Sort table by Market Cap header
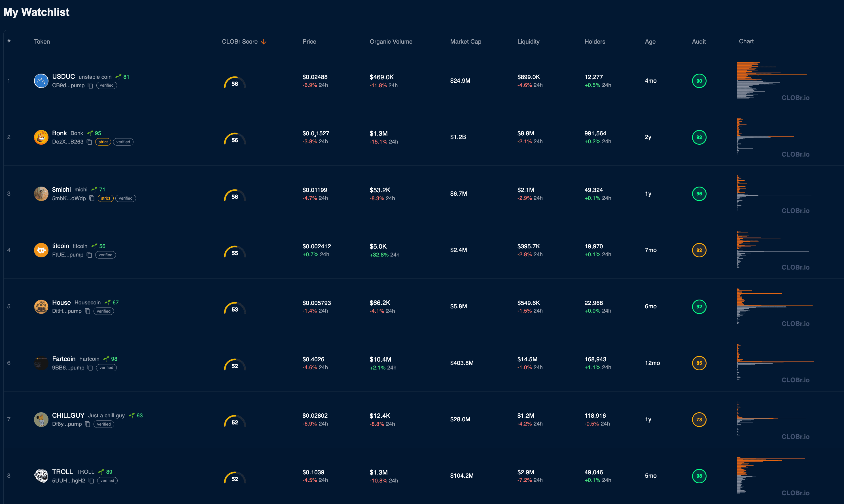 tap(466, 41)
